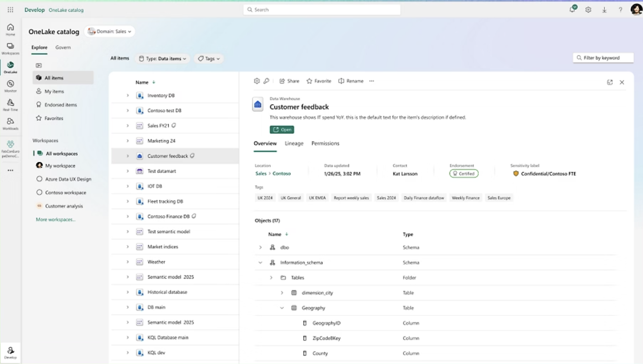Click the Filter by keyword field
The width and height of the screenshot is (643, 364).
603,58
